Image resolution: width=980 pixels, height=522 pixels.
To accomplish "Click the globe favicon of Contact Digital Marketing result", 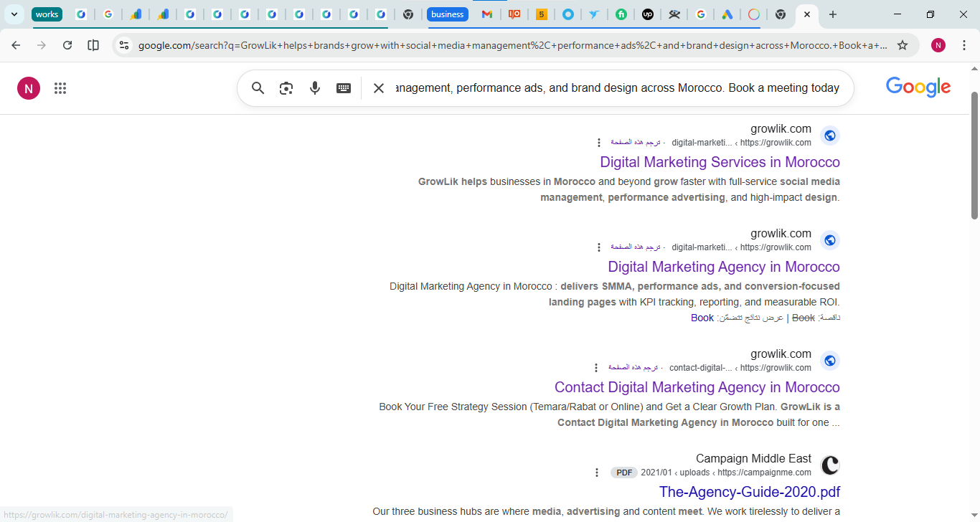I will coord(830,361).
